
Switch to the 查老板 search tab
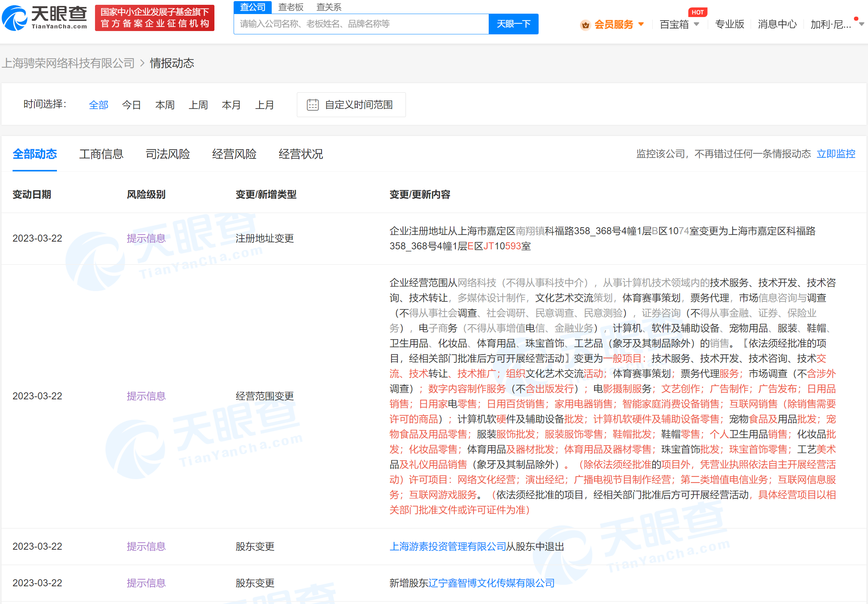[x=291, y=7]
